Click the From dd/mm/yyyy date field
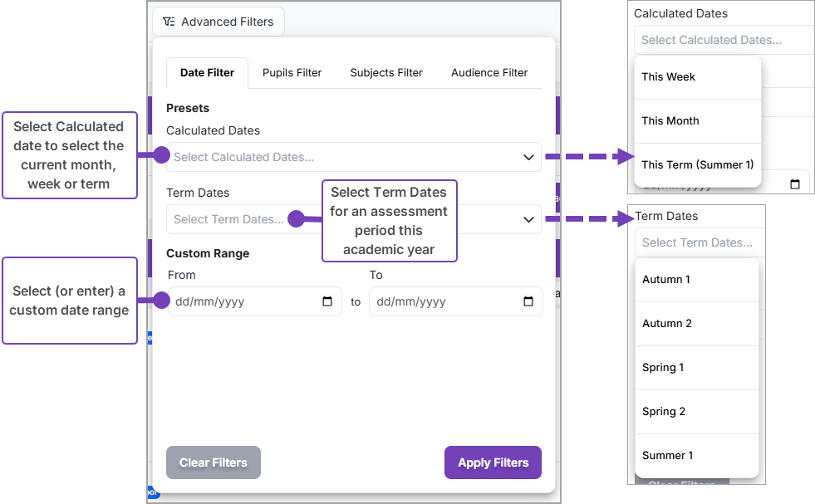 pos(241,301)
